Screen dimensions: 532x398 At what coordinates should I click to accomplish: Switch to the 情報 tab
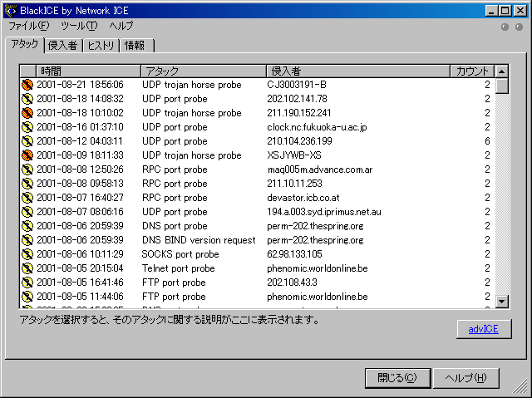click(x=137, y=46)
